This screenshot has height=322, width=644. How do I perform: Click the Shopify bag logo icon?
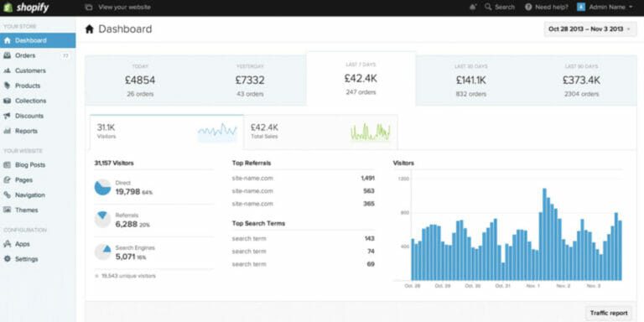8,8
